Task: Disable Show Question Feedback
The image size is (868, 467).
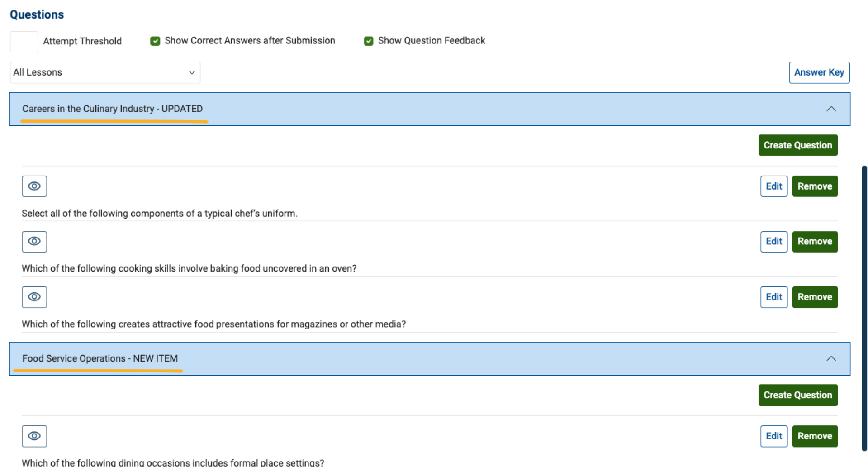Action: point(369,41)
